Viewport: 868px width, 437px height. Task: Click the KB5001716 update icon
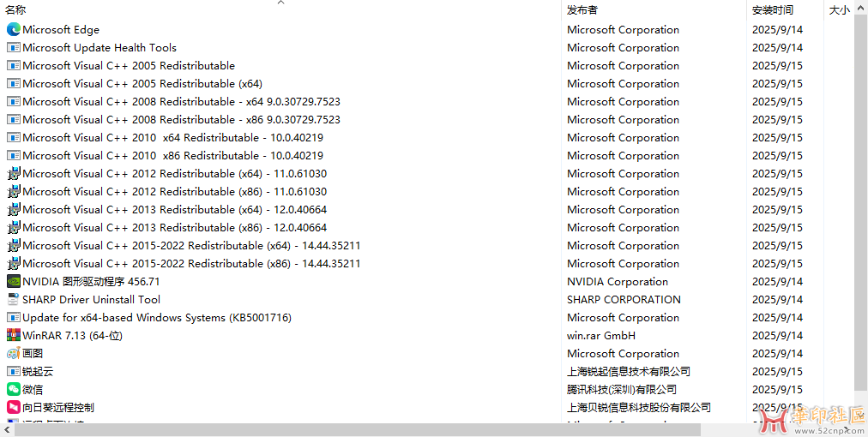[x=13, y=318]
